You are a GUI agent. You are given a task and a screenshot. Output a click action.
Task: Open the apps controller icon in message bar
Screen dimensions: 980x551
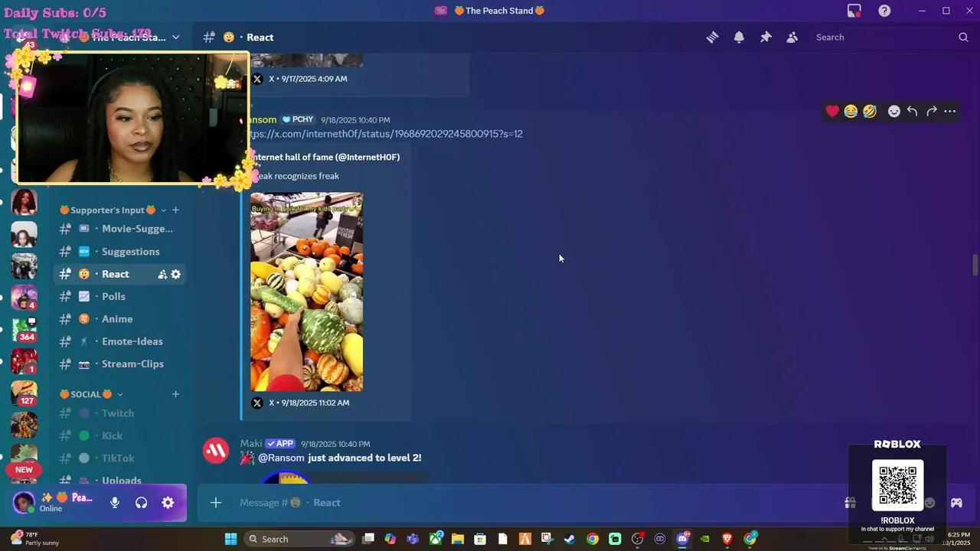[x=956, y=503]
